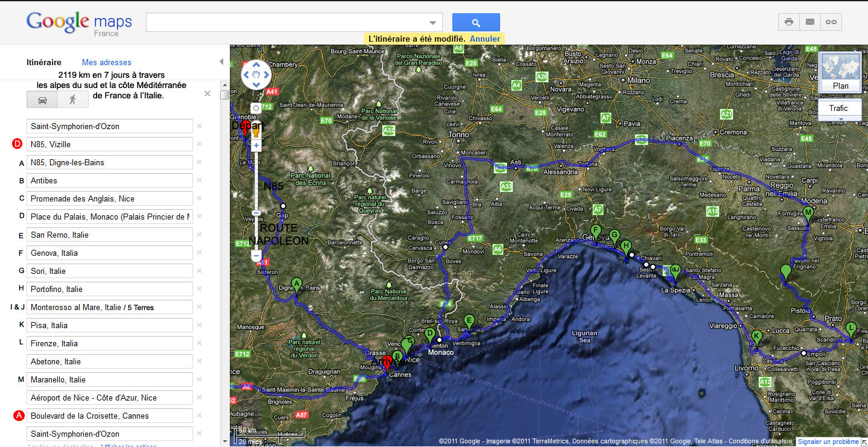Click green marker K at Pisa
The width and height of the screenshot is (868, 447).
pos(756,338)
